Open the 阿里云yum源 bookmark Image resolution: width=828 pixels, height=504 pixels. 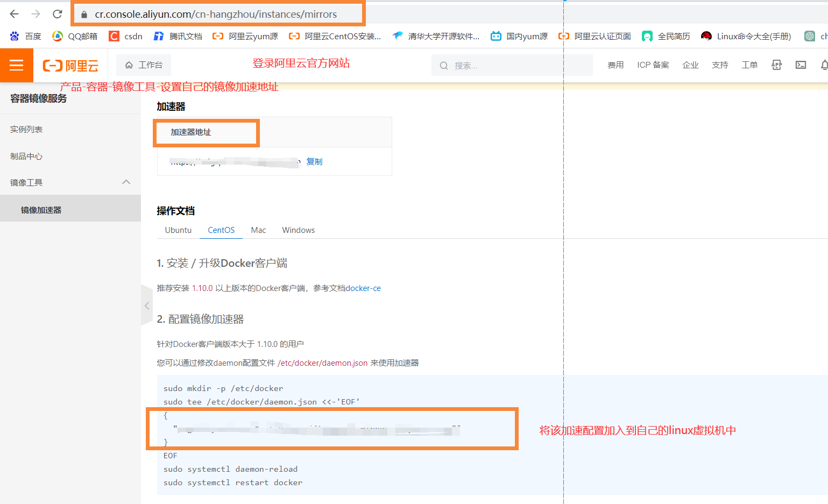point(245,36)
